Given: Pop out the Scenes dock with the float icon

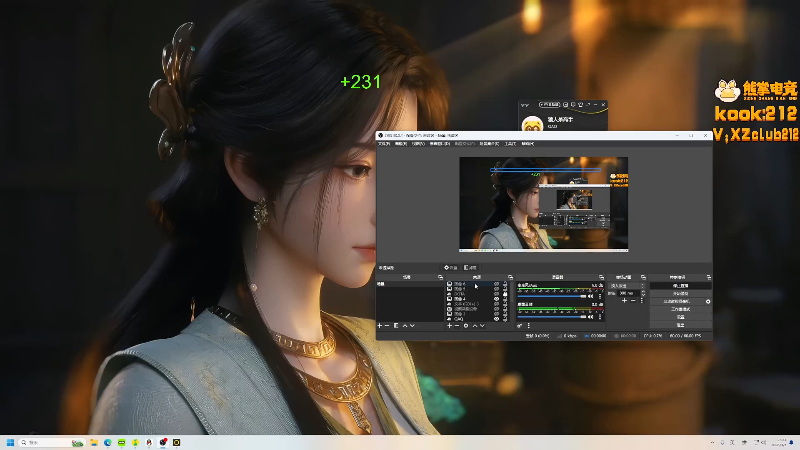Looking at the screenshot, I should (x=440, y=277).
